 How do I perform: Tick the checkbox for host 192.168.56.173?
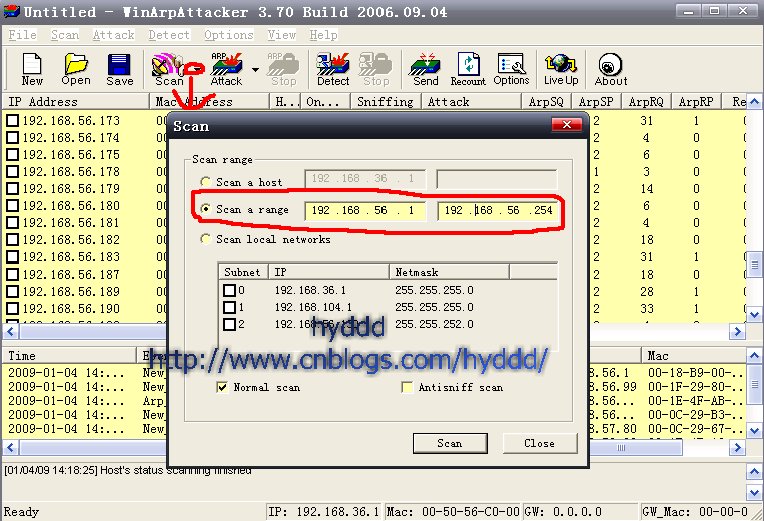pyautogui.click(x=13, y=120)
